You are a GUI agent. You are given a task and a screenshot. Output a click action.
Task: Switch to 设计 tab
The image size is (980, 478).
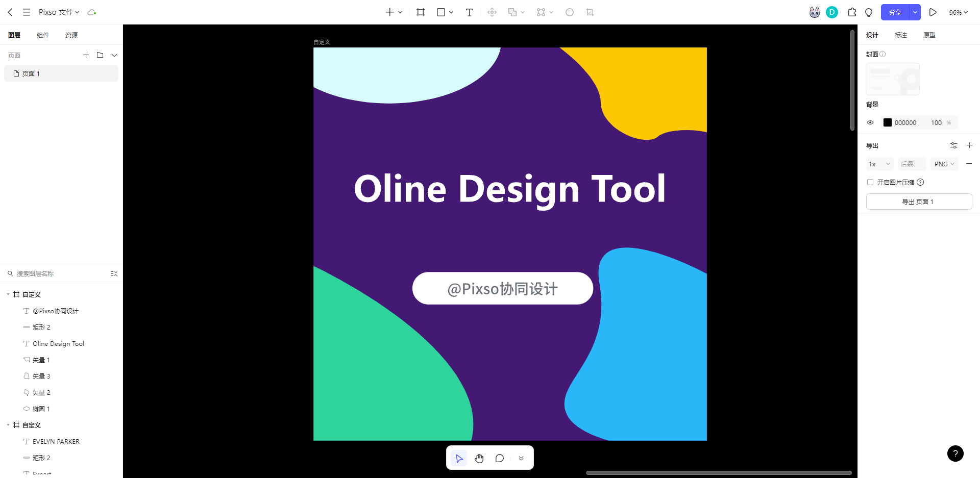[x=872, y=35]
